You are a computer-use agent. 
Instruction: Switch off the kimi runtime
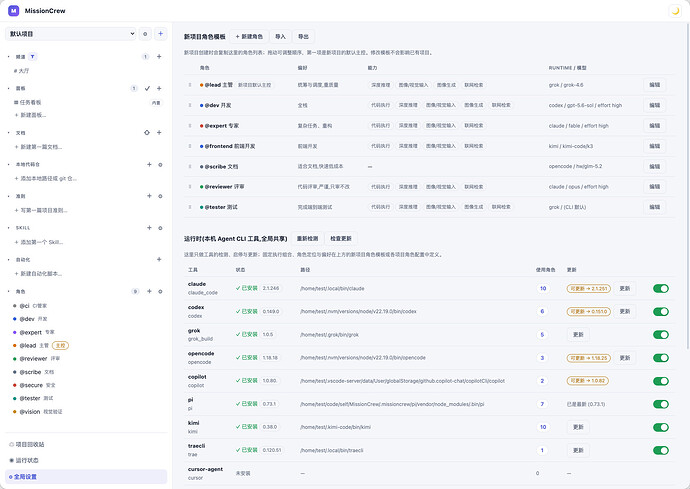tap(661, 427)
